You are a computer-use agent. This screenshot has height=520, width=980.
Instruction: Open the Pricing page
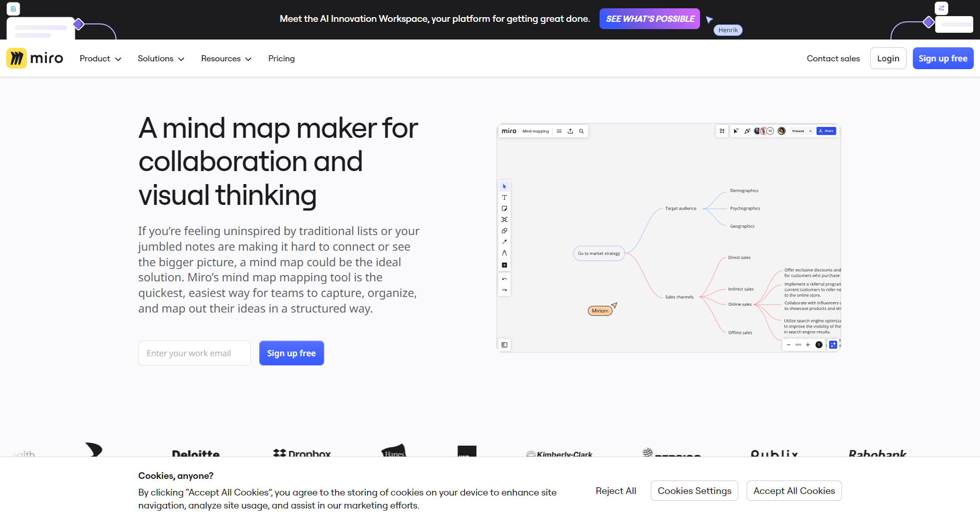(x=282, y=59)
